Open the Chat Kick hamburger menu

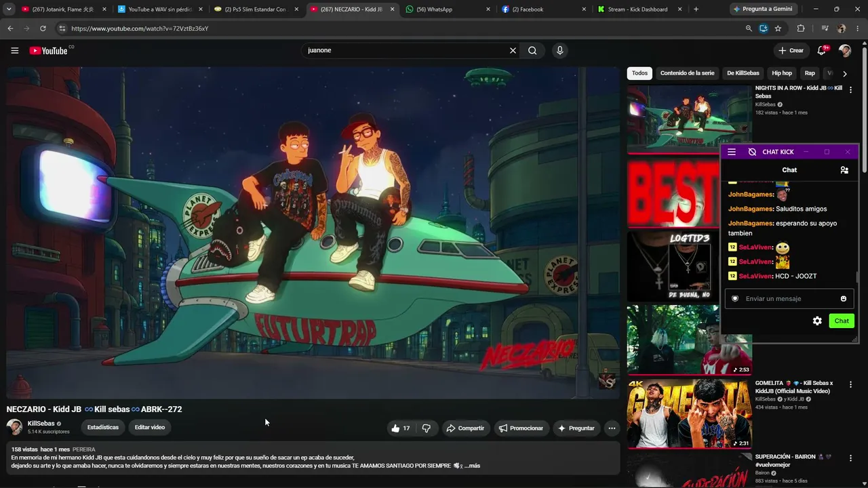731,152
